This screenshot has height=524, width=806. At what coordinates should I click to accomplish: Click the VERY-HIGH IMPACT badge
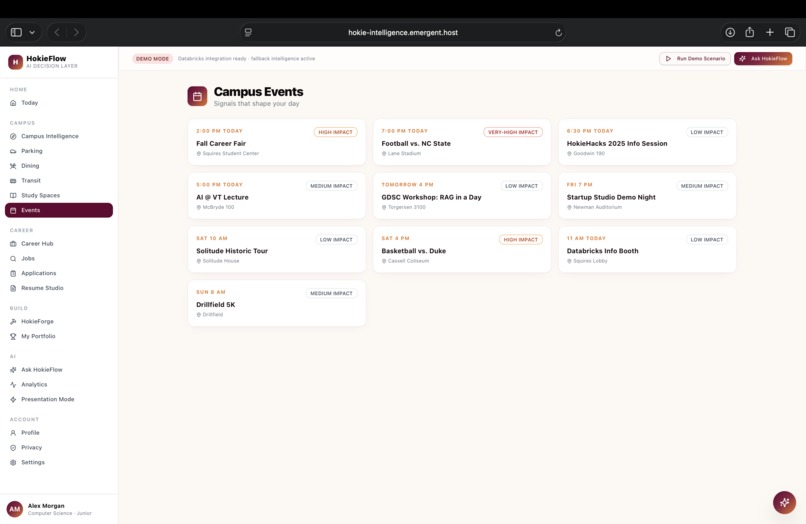[x=513, y=132]
